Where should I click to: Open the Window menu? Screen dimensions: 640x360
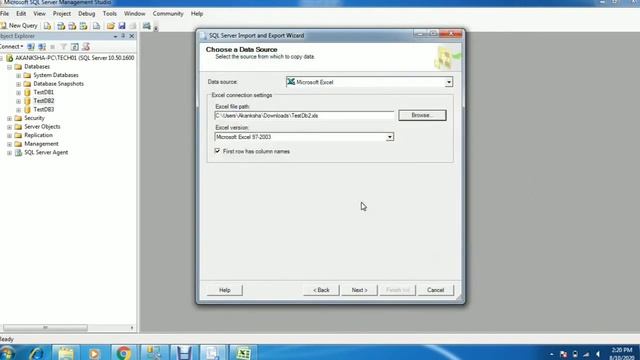(x=134, y=13)
